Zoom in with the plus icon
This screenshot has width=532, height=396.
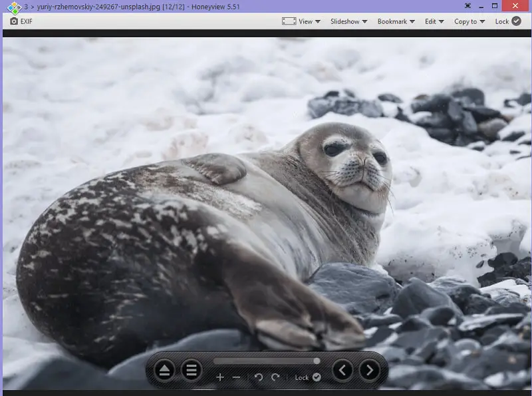coord(220,377)
